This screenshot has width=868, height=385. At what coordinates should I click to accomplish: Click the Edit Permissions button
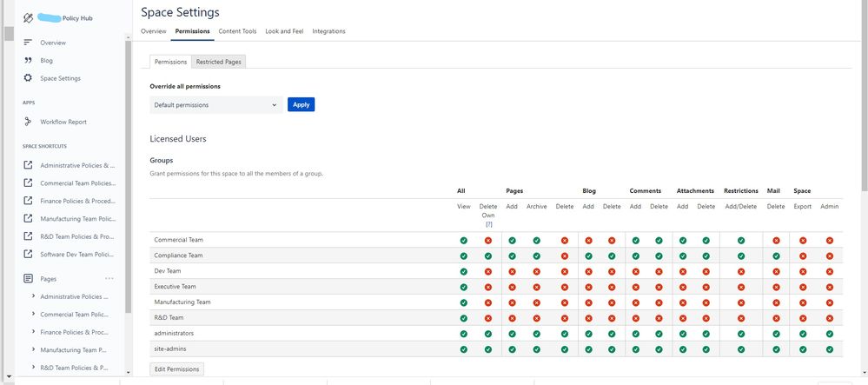(176, 369)
